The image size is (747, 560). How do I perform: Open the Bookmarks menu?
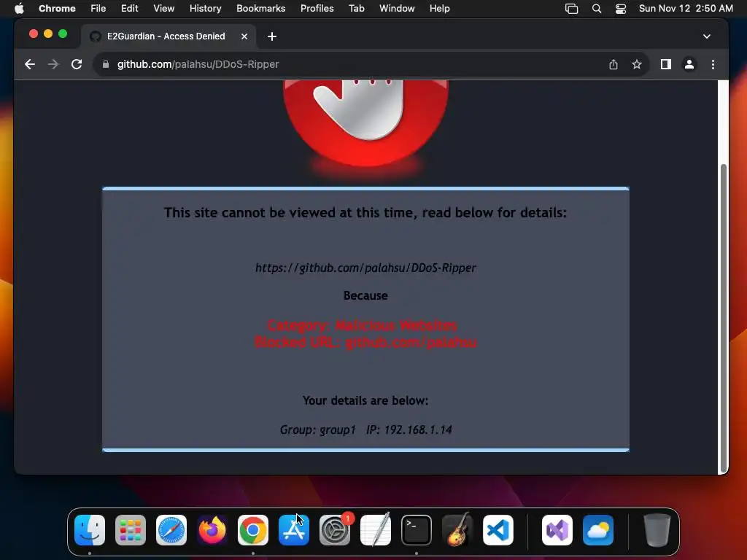coord(260,9)
